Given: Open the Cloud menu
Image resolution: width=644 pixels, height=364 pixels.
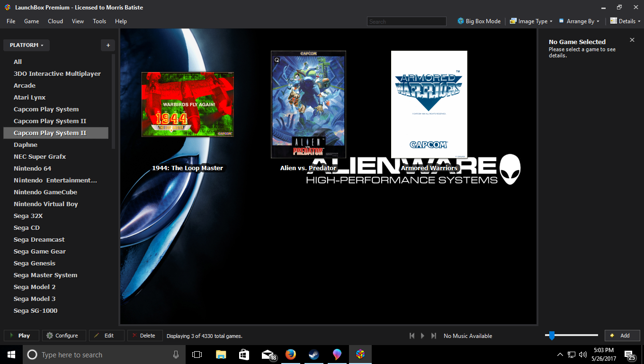Looking at the screenshot, I should pyautogui.click(x=55, y=21).
